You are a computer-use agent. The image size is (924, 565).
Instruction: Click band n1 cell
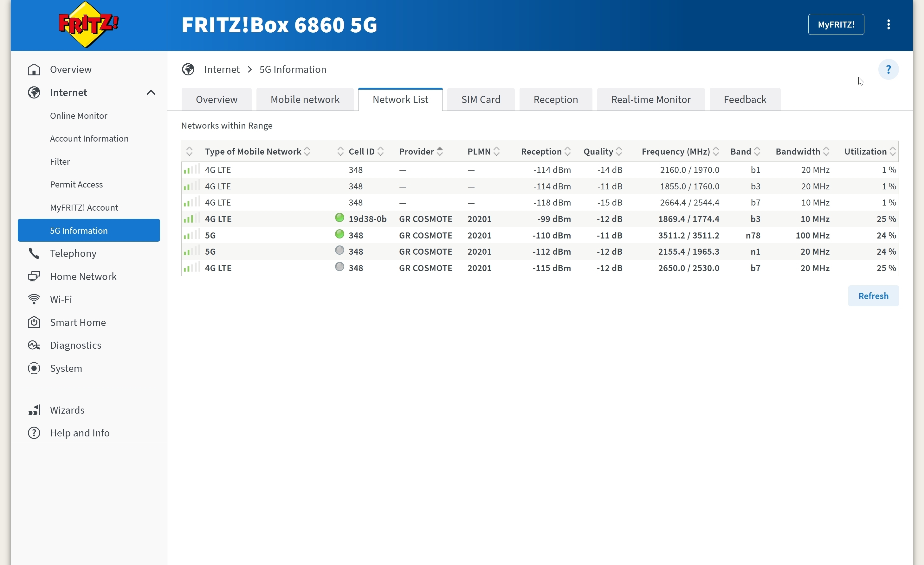click(755, 251)
